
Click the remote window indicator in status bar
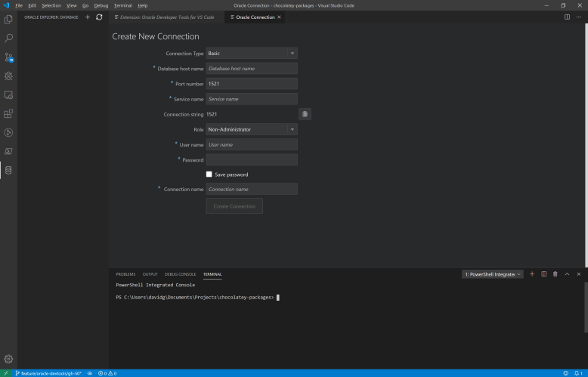click(x=6, y=373)
